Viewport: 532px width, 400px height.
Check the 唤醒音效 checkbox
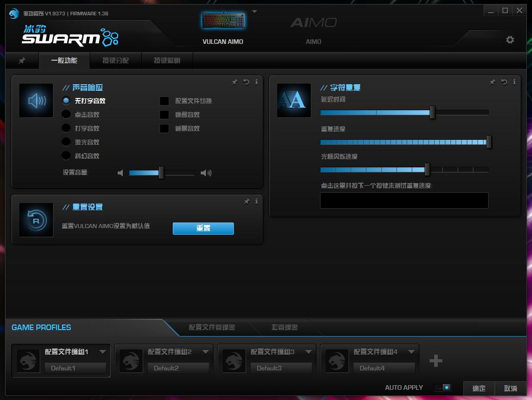point(165,114)
